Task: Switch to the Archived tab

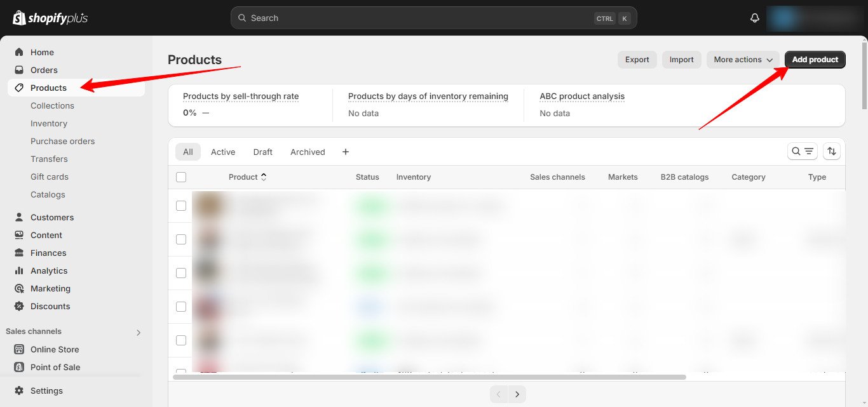Action: point(308,152)
